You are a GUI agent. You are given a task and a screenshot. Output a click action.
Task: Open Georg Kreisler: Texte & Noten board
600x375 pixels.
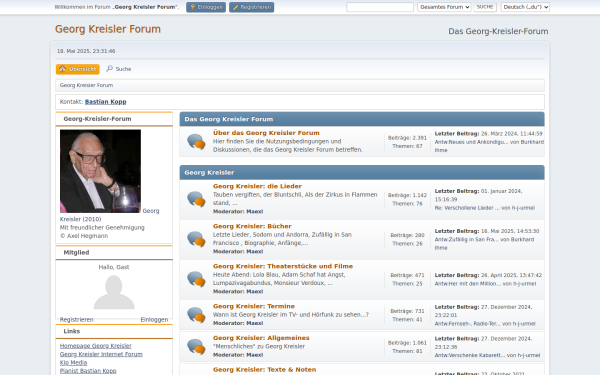tap(264, 370)
